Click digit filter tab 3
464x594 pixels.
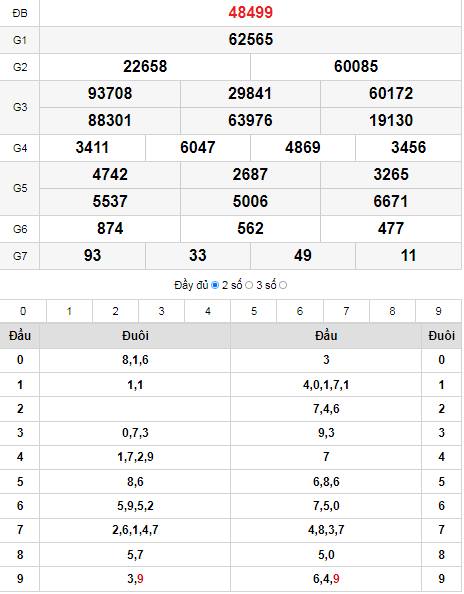[x=162, y=311]
